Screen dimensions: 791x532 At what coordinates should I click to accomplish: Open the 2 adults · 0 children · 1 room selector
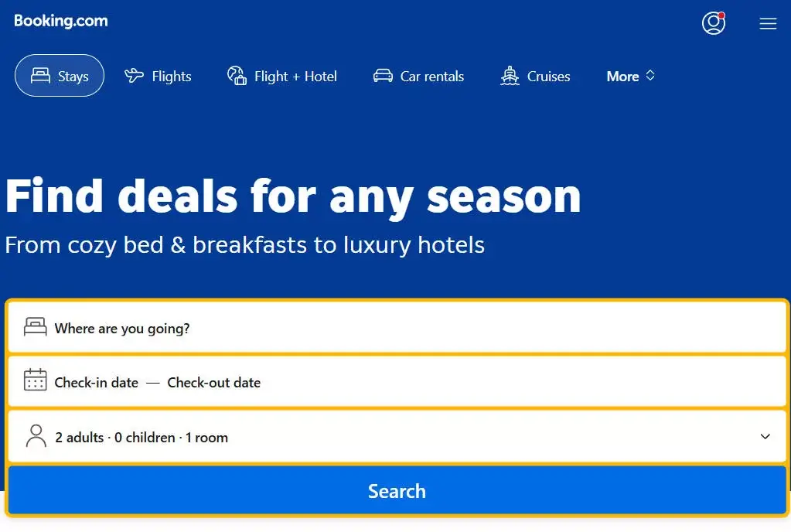click(x=397, y=437)
